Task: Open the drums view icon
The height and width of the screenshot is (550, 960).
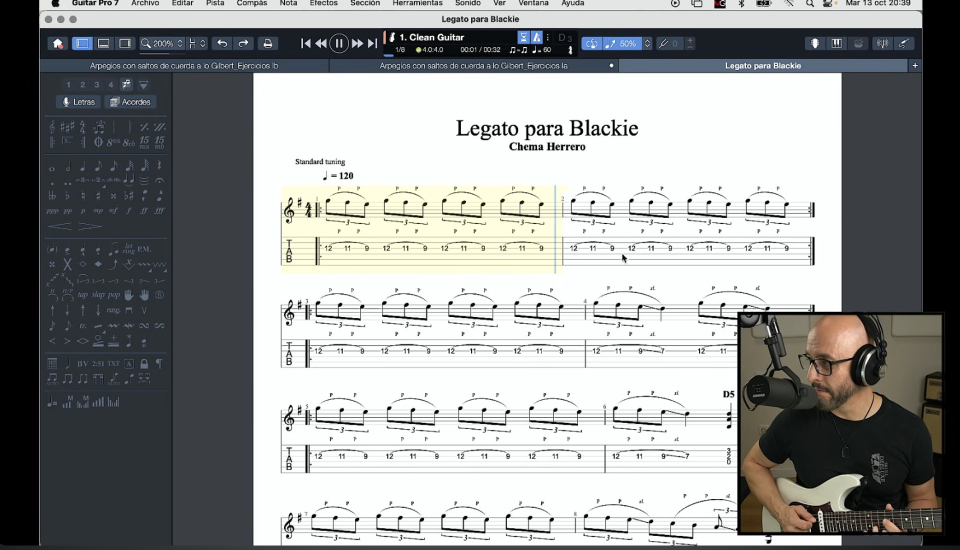Action: point(858,43)
